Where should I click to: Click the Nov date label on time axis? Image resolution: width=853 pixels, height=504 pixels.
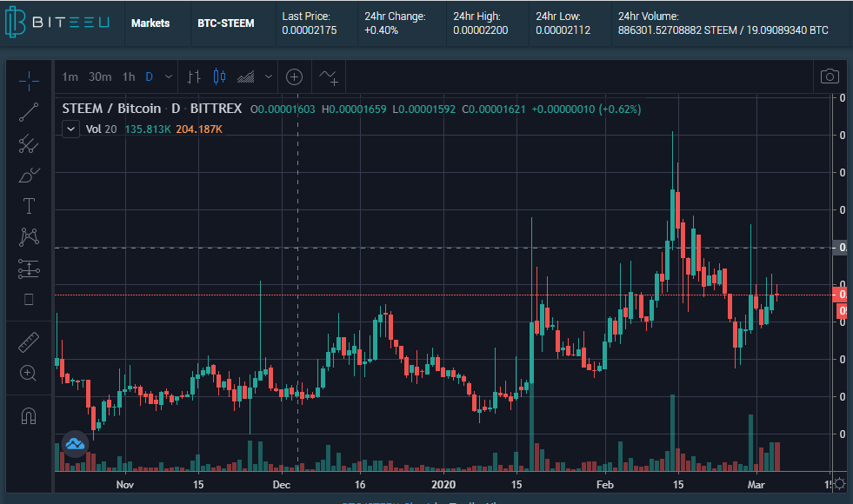point(125,484)
